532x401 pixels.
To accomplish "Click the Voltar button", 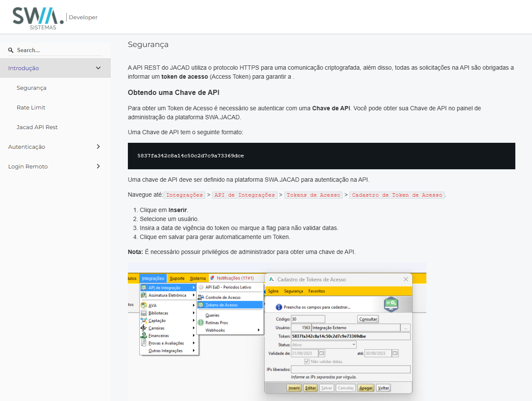I will [384, 388].
